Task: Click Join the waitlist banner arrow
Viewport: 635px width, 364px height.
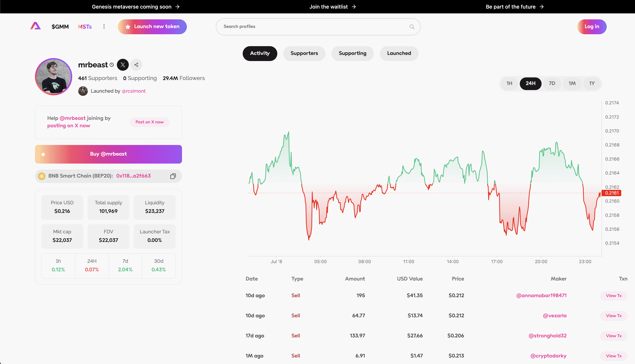Action: pyautogui.click(x=354, y=7)
